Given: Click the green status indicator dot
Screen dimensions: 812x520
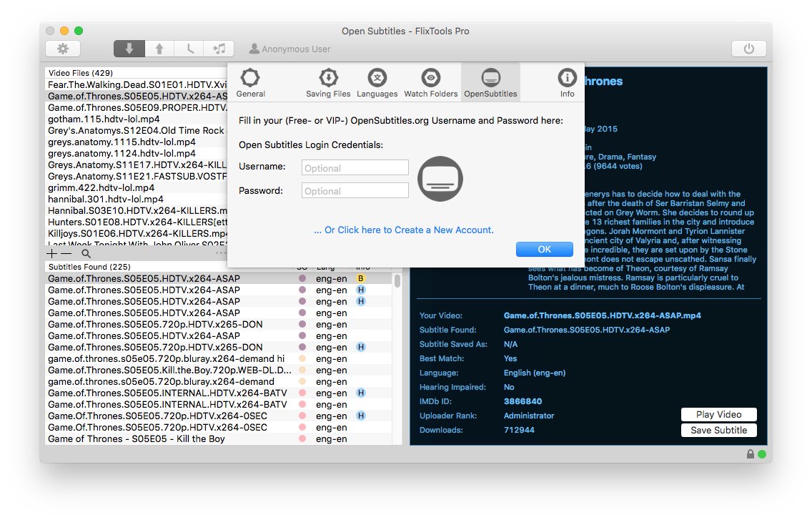Looking at the screenshot, I should click(x=762, y=454).
